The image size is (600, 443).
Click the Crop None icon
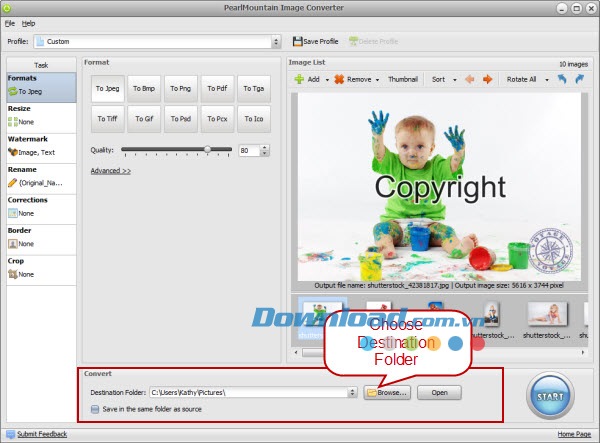(13, 274)
